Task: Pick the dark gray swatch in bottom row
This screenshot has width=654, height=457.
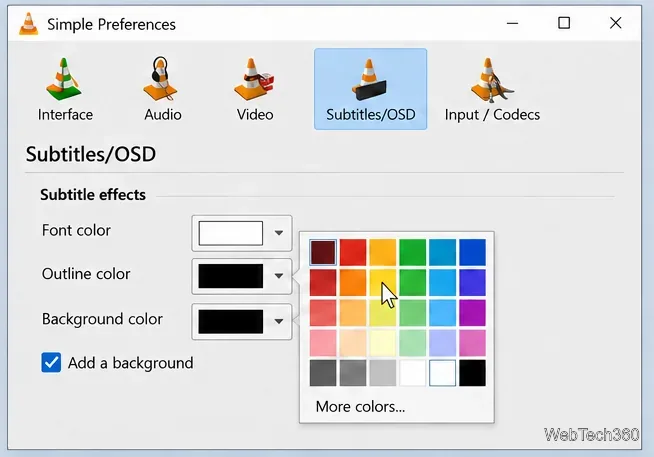Action: coord(323,373)
